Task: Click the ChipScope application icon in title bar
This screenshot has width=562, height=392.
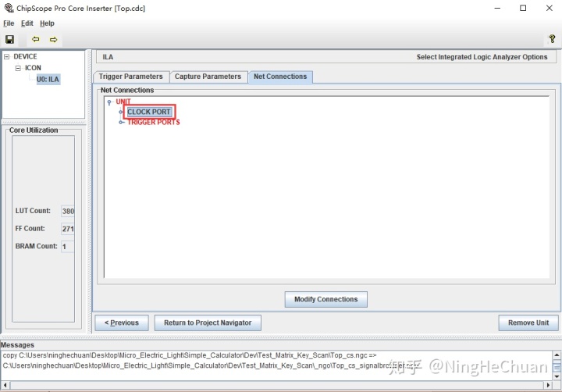Action: point(9,8)
